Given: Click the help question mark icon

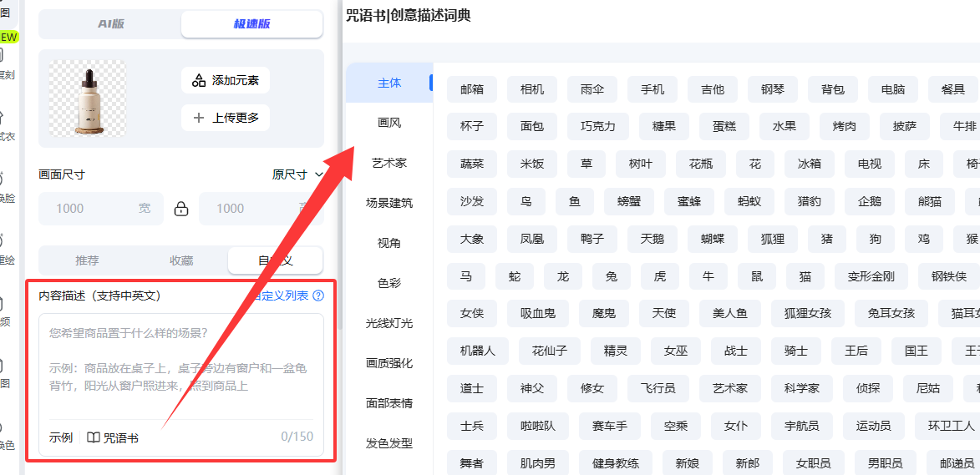Looking at the screenshot, I should (x=318, y=296).
